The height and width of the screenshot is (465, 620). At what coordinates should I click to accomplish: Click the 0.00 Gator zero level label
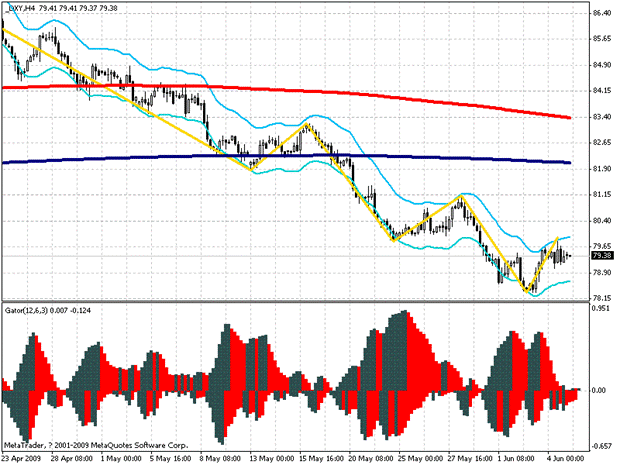(x=598, y=390)
